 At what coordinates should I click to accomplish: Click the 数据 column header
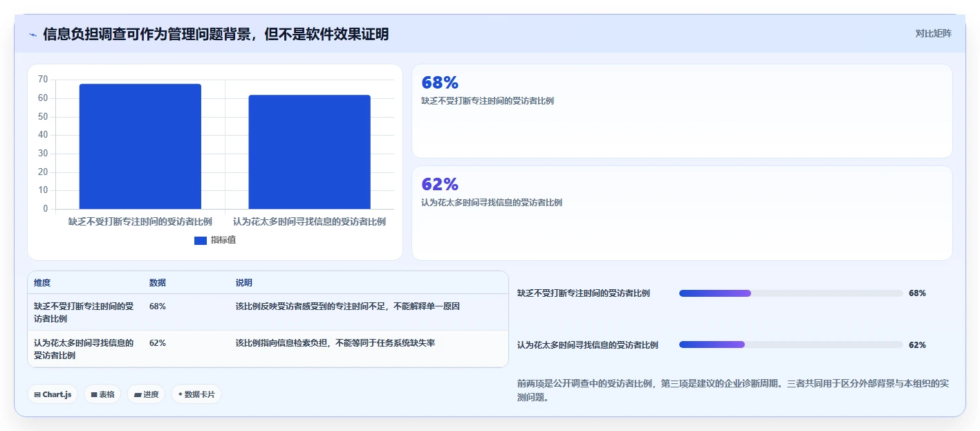click(x=158, y=283)
